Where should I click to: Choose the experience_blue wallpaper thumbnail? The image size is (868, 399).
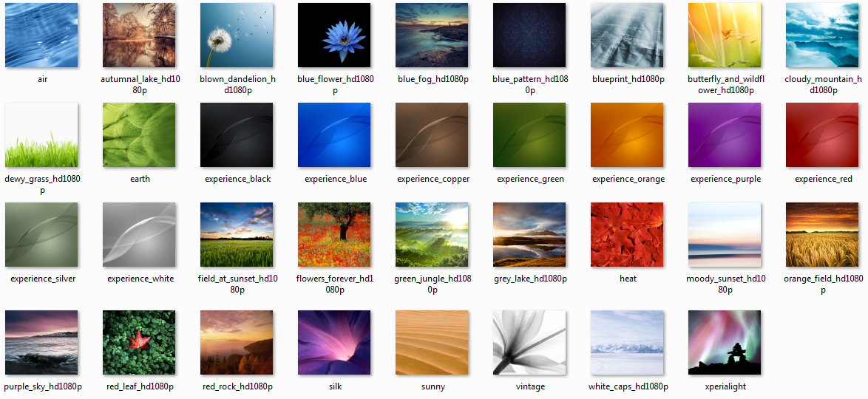(x=334, y=134)
